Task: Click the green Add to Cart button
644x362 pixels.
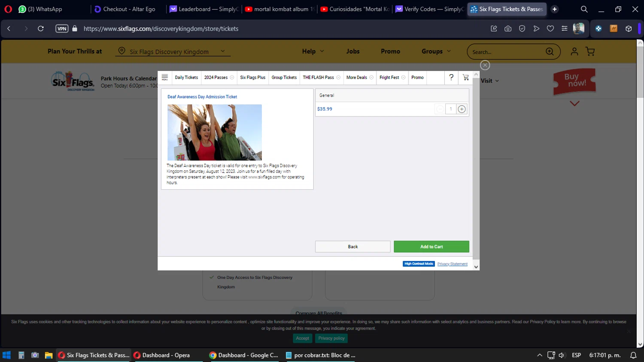Action: 431,247
